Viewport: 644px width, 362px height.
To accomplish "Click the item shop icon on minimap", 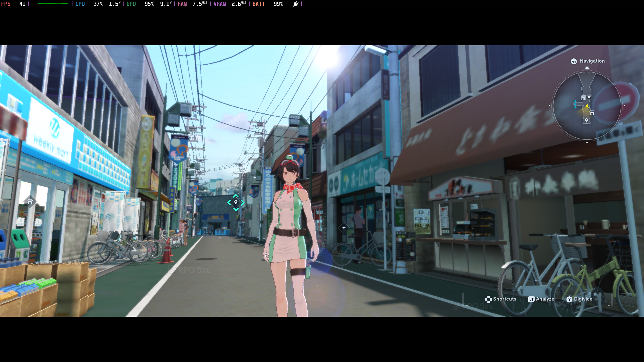I will pyautogui.click(x=592, y=113).
